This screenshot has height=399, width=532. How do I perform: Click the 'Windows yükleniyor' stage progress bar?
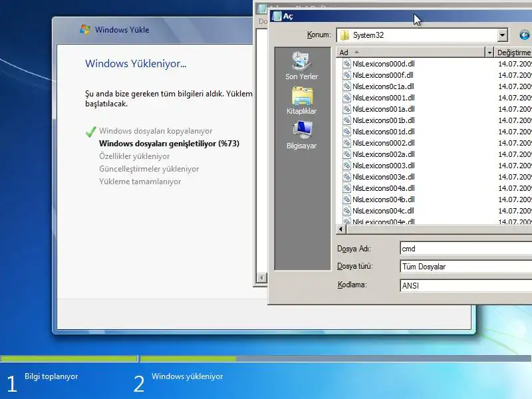336,358
